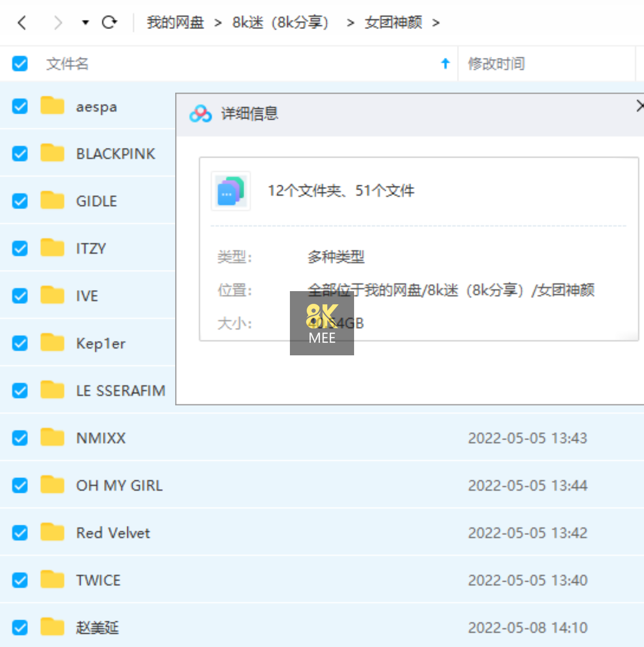
Task: Click the aespa folder icon
Action: 52,105
